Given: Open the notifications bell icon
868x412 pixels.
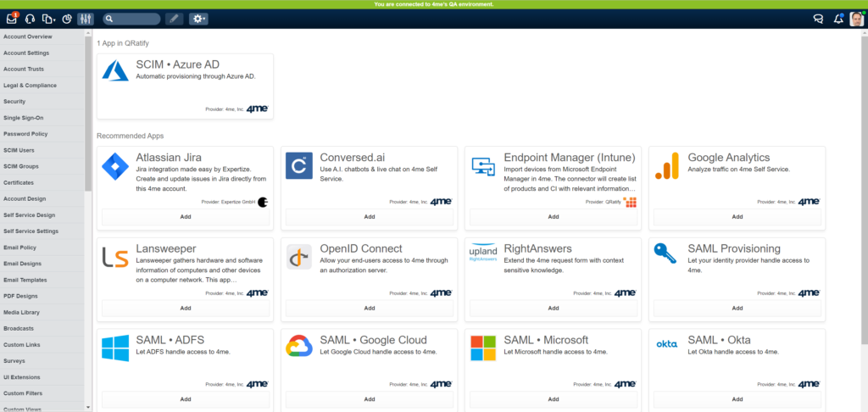Looking at the screenshot, I should pyautogui.click(x=838, y=19).
